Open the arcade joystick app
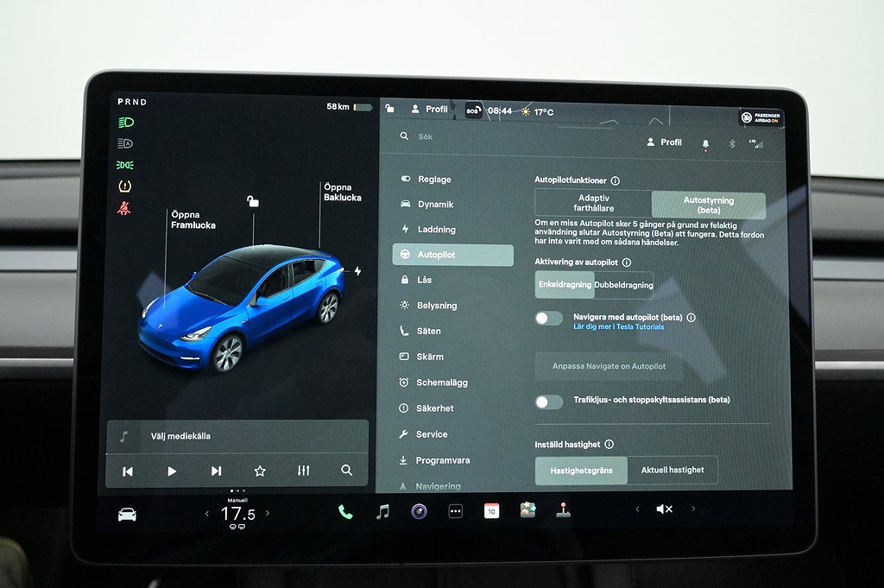Screen dimensions: 884x588 pyautogui.click(x=563, y=509)
